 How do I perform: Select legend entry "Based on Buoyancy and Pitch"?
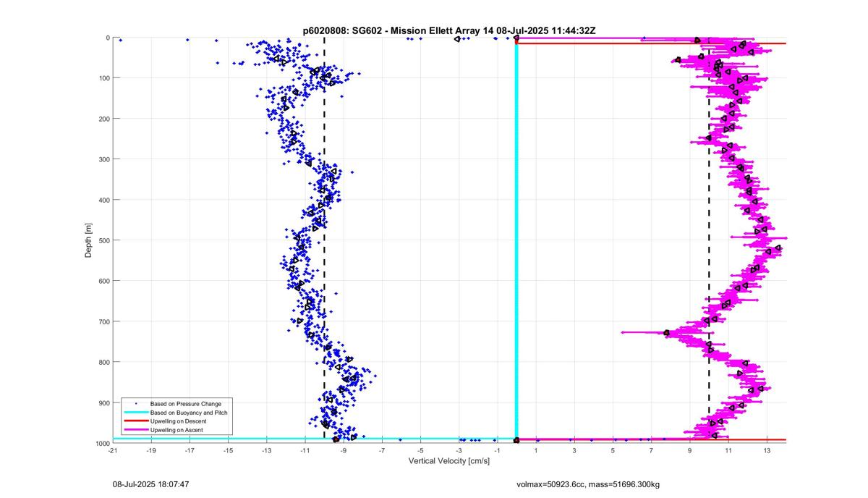[188, 412]
